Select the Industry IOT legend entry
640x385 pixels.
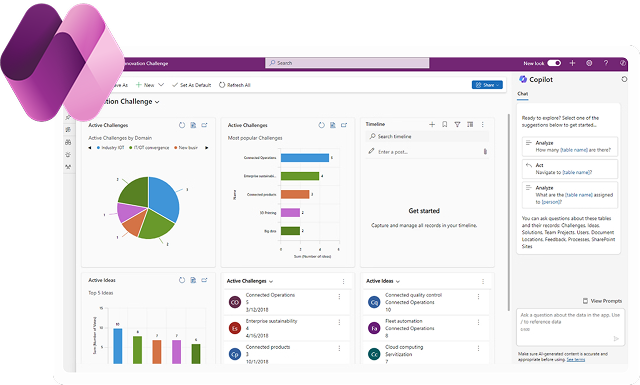(110, 148)
